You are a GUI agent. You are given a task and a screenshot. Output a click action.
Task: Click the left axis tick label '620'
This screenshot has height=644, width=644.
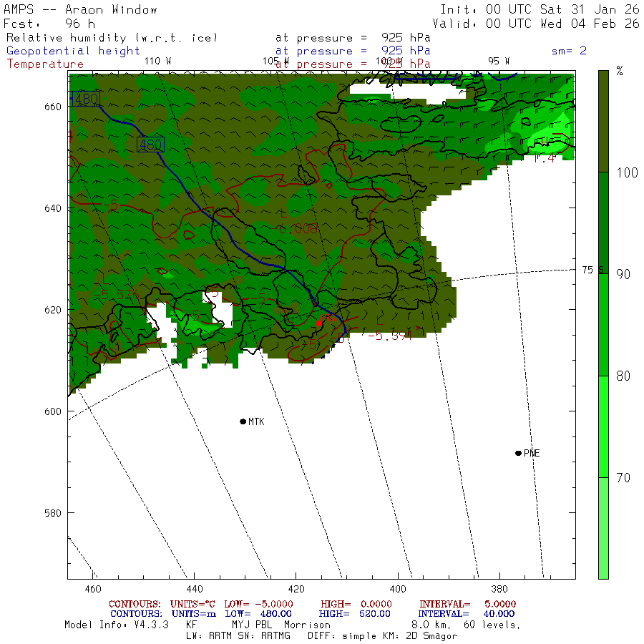click(x=52, y=310)
